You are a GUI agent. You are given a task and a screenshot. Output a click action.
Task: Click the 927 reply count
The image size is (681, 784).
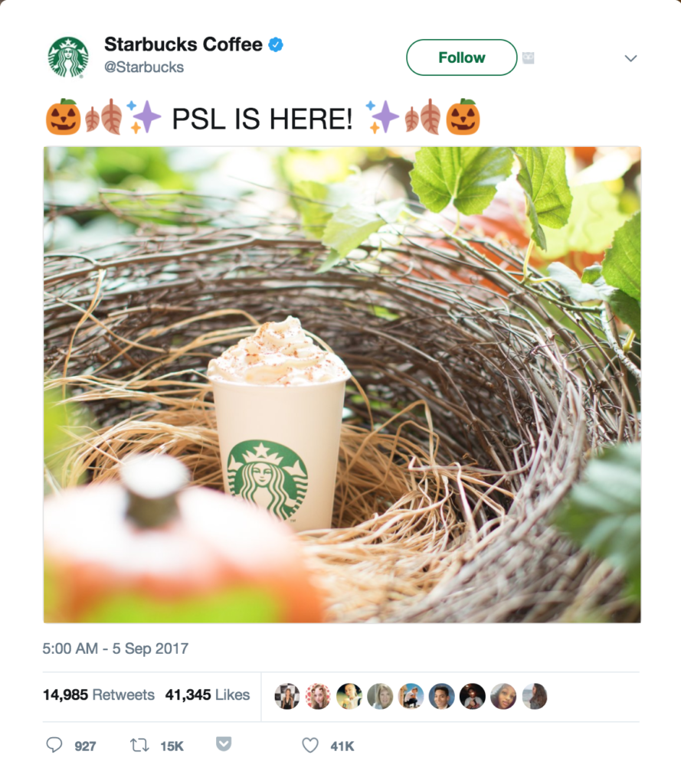click(x=87, y=745)
